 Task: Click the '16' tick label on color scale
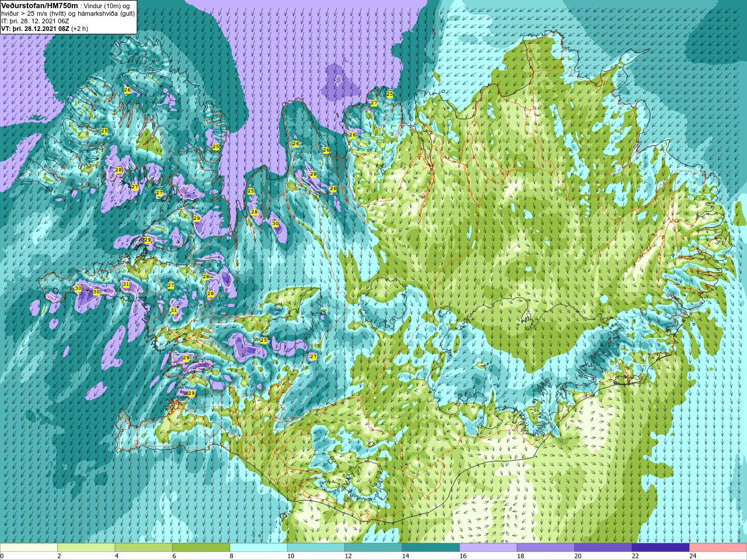point(463,556)
